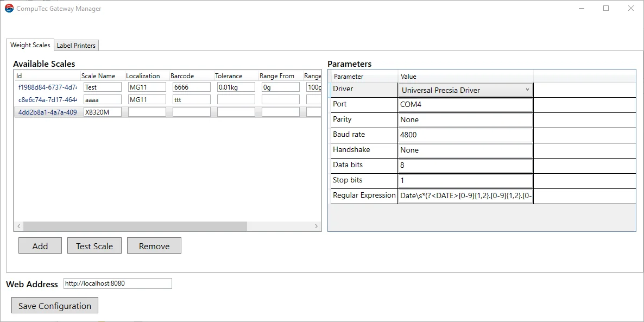Select the Weight Scales tab
The height and width of the screenshot is (322, 644).
(30, 45)
